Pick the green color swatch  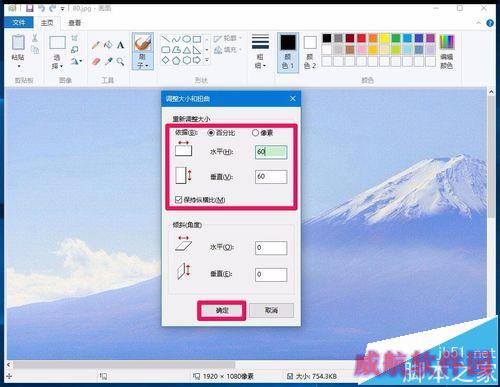pyautogui.click(x=396, y=38)
